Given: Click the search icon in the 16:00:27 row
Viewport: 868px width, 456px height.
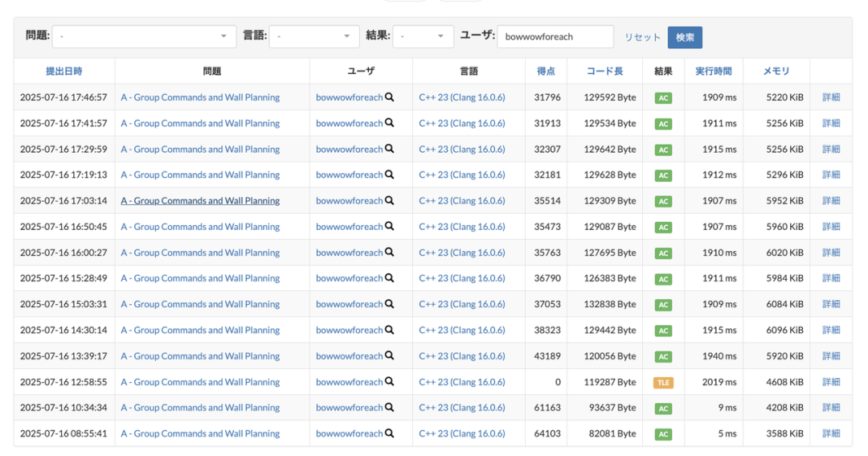Looking at the screenshot, I should pyautogui.click(x=390, y=252).
